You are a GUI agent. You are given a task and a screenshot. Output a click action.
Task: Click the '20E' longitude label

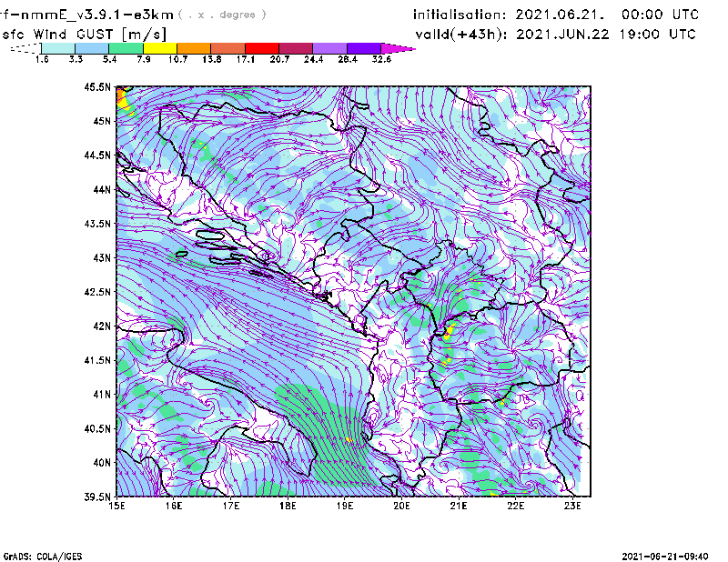[x=401, y=506]
